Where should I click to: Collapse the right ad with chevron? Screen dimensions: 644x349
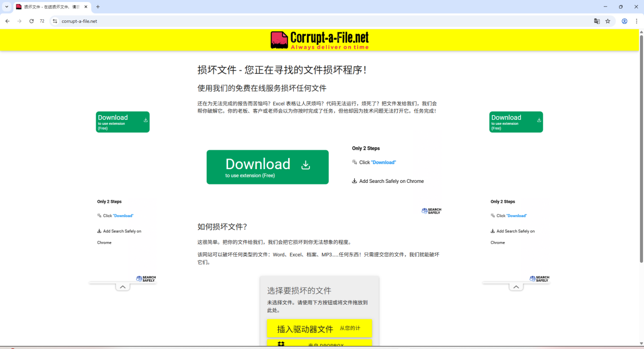(x=516, y=287)
